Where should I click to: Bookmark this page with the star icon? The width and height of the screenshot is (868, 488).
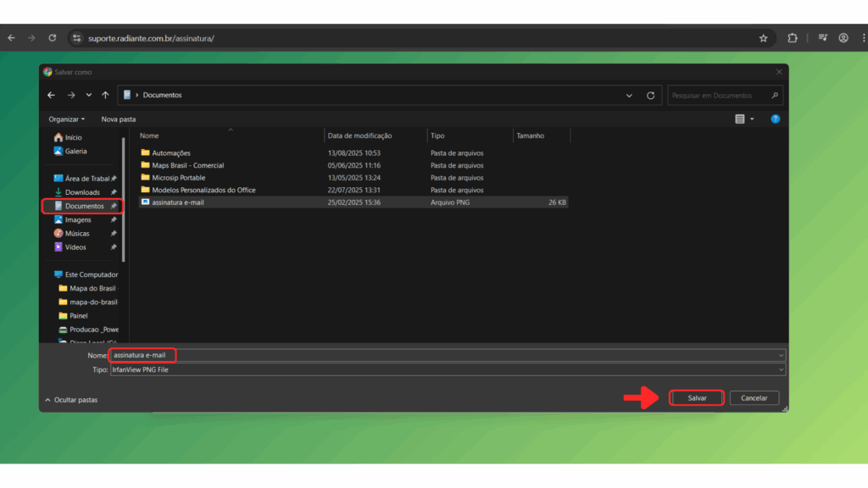point(763,38)
